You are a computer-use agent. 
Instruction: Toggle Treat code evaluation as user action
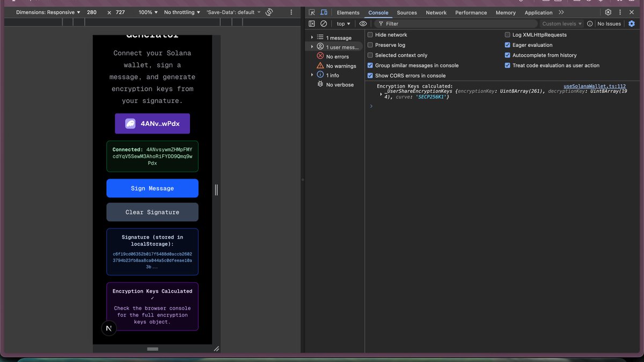coord(507,65)
